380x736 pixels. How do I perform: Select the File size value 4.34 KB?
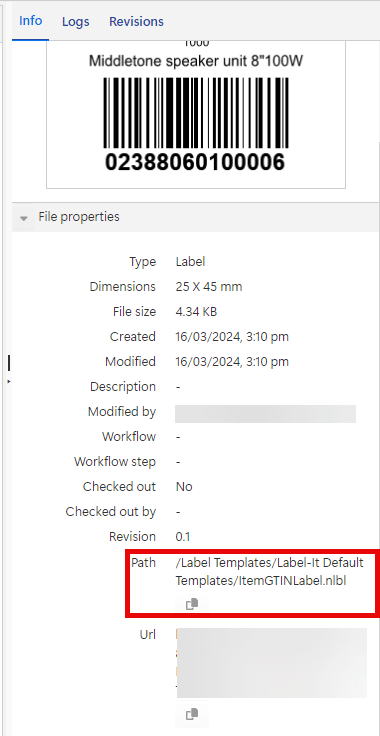[x=196, y=311]
